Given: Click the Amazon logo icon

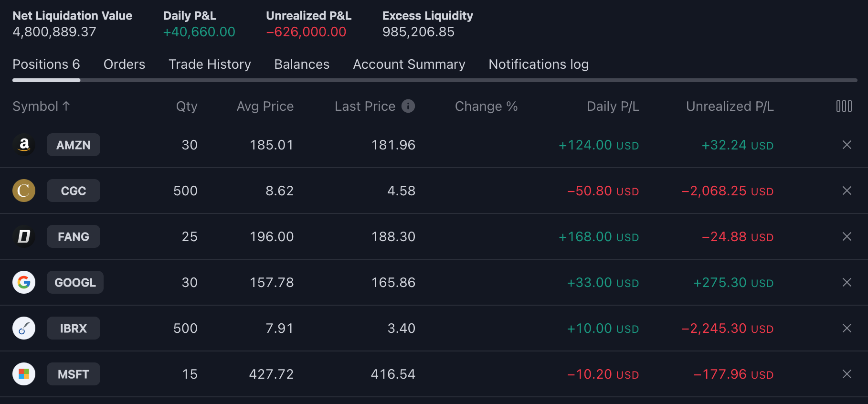Looking at the screenshot, I should pyautogui.click(x=24, y=145).
